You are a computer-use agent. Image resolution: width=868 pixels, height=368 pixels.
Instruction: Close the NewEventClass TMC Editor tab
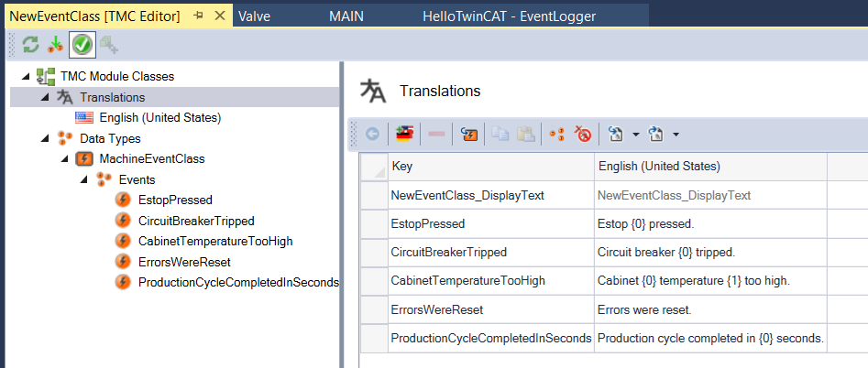point(220,16)
